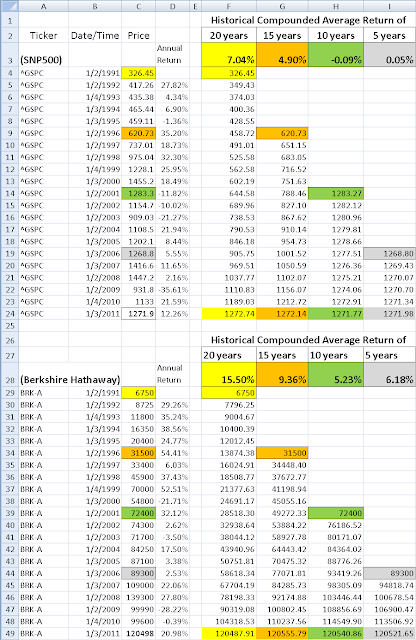
Task: Select the ^GSPC ticker cell in row 13
Action: 43,181
